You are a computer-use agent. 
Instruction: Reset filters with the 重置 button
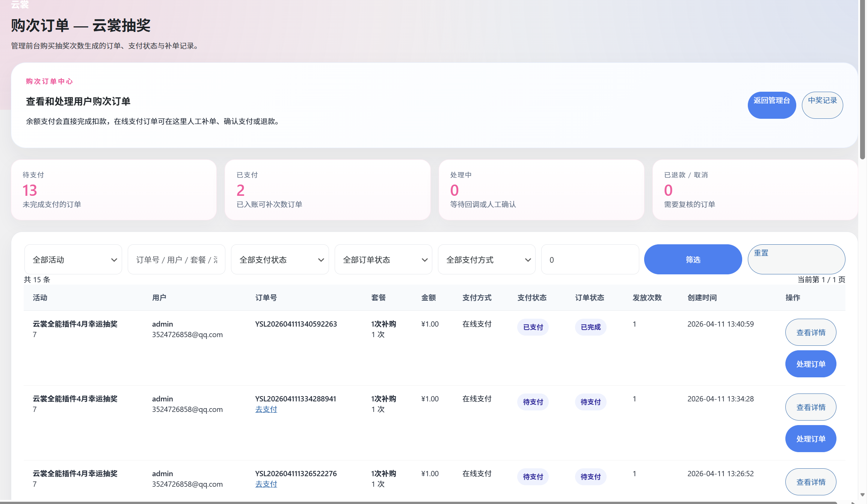coord(796,260)
